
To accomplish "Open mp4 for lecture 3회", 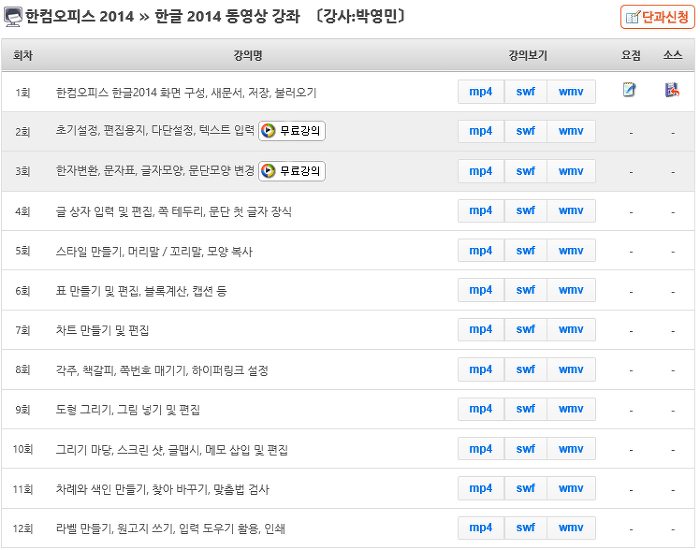I will (481, 171).
